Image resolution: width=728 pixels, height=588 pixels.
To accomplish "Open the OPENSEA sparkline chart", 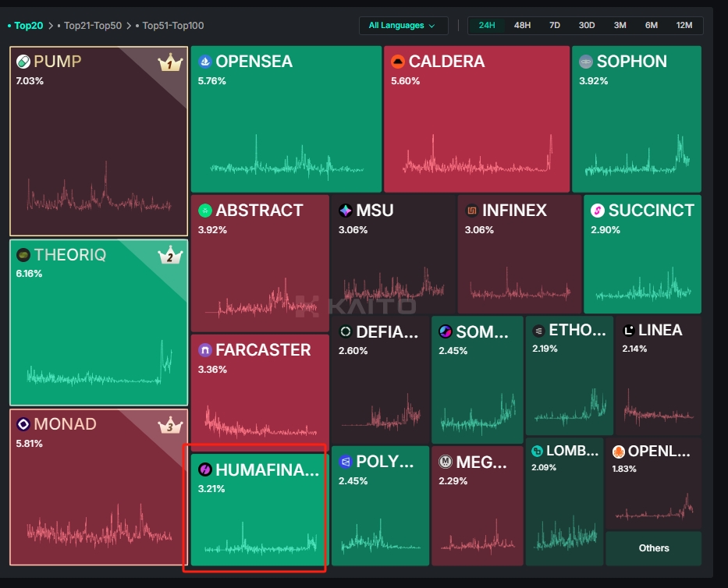I will [x=286, y=159].
